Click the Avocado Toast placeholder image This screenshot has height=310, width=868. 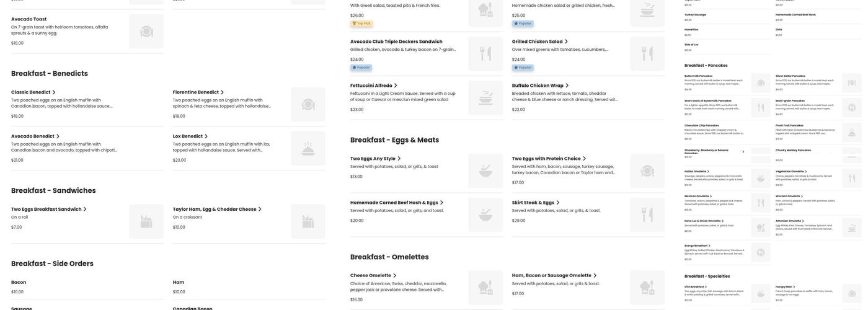(146, 32)
